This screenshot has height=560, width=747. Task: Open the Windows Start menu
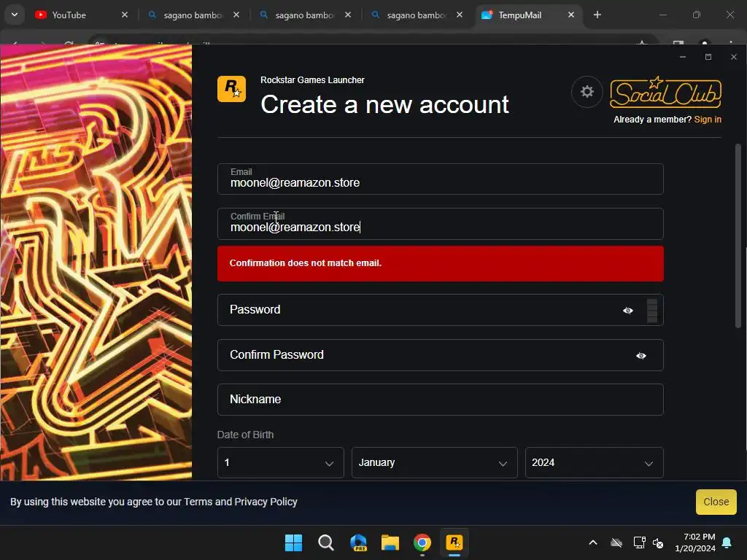point(293,542)
